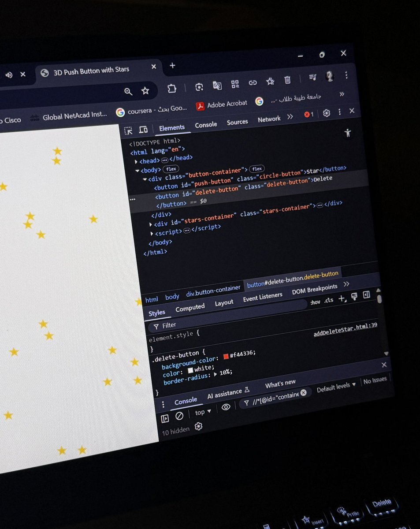Collapse the button-container div node
Viewport: 420px width, 529px height.
[145, 179]
